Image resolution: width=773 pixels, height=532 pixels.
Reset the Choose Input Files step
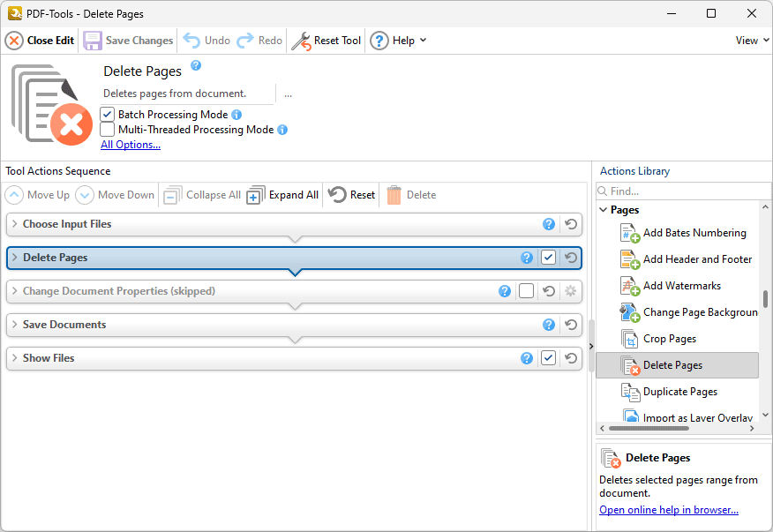[571, 224]
